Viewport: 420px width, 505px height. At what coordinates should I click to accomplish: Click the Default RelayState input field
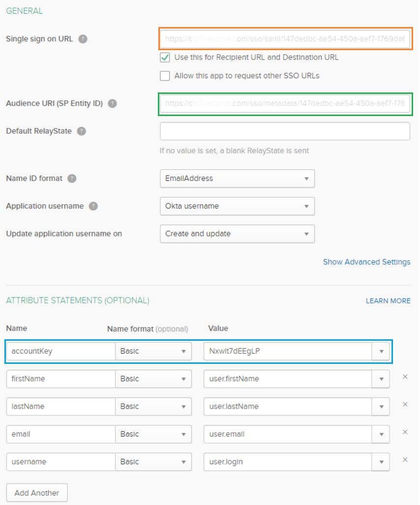pos(285,131)
